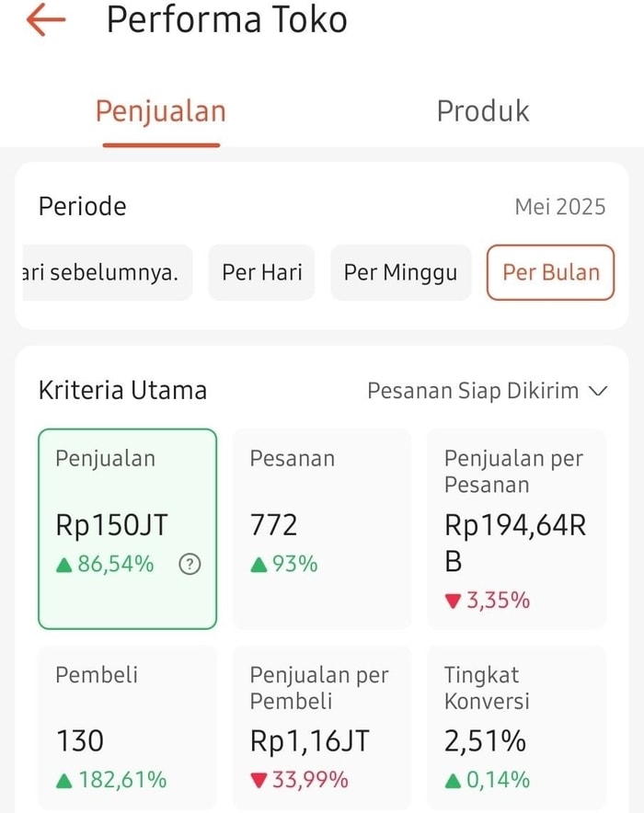644x813 pixels.
Task: Select the Pesanan metric card
Action: pos(321,529)
